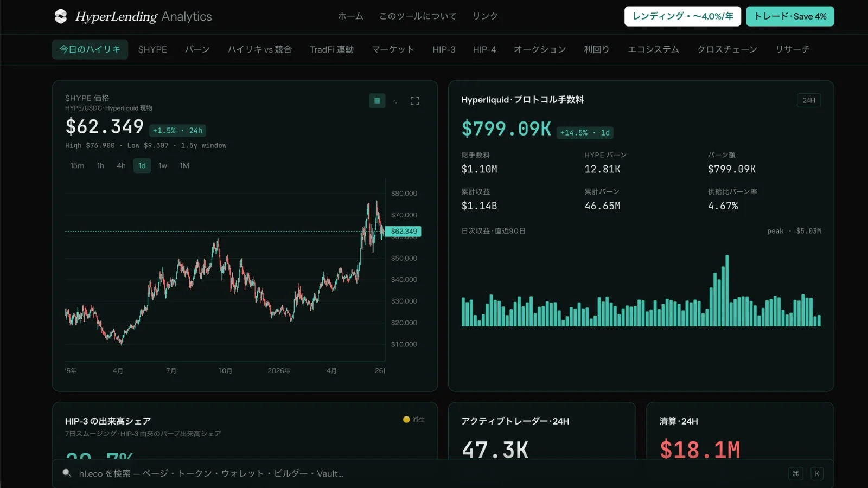Viewport: 868px width, 488px height.
Task: Click the 供給比バーン率 value 4.67%
Action: pos(723,206)
